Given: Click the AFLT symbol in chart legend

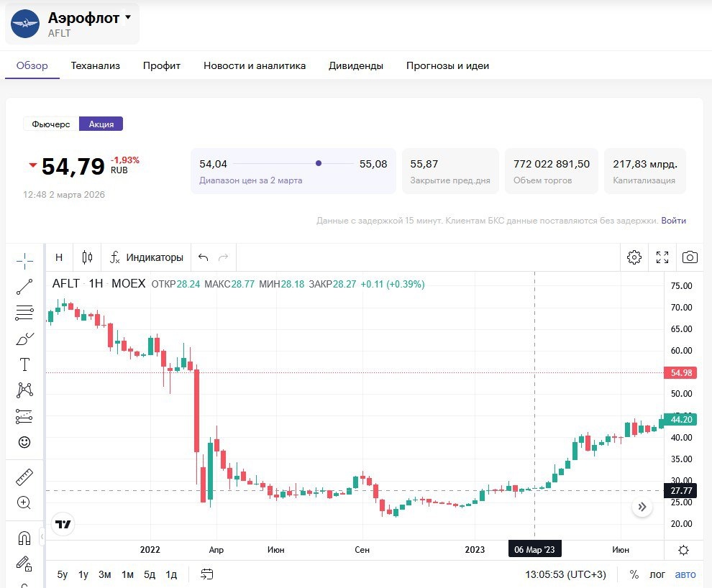Looking at the screenshot, I should tap(66, 283).
